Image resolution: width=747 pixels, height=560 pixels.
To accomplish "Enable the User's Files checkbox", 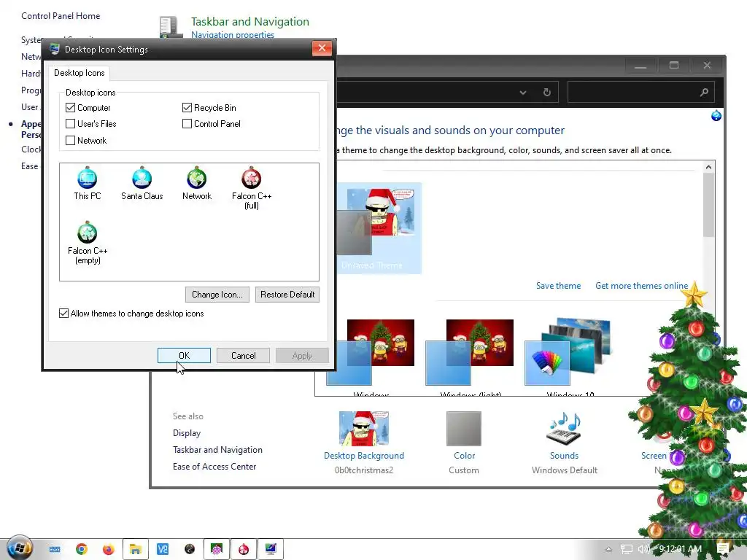I will coord(71,124).
